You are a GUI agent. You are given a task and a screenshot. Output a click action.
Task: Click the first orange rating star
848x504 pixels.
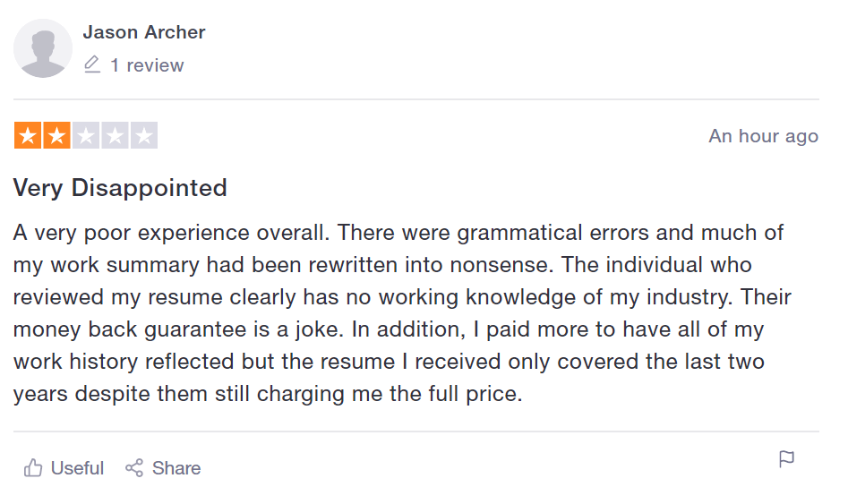[x=28, y=135]
